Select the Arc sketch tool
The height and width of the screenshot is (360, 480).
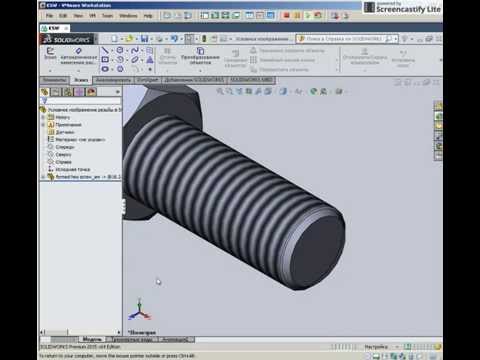(x=120, y=60)
